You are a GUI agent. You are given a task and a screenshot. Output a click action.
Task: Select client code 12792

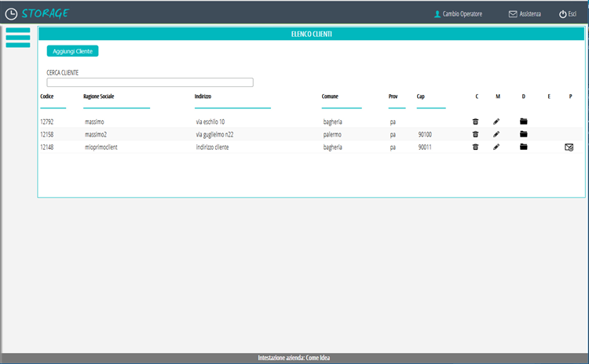coord(47,122)
